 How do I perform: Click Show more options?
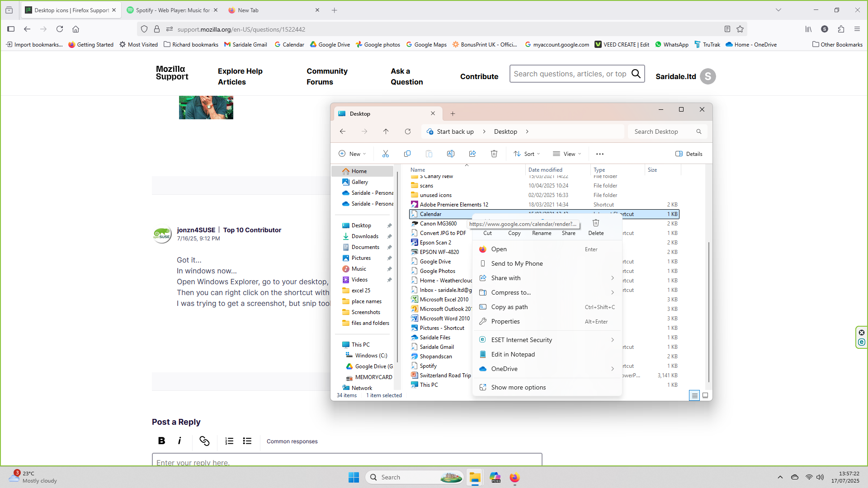click(547, 387)
